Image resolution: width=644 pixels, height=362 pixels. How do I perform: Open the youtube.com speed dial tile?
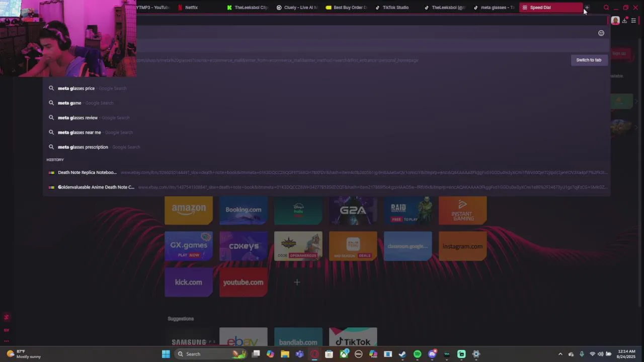(244, 282)
